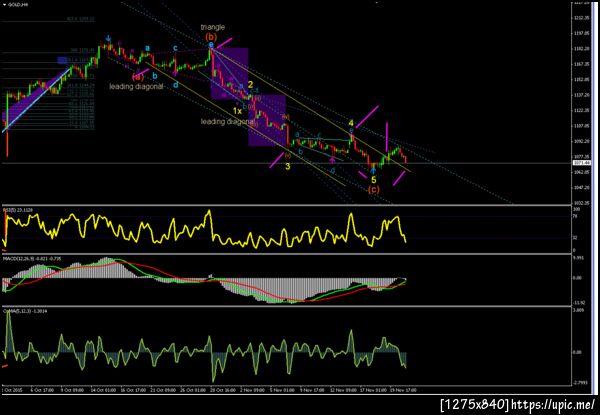Click the '14 Oct 01:00' time axis label
Image resolution: width=600 pixels, height=415 pixels.
point(104,390)
